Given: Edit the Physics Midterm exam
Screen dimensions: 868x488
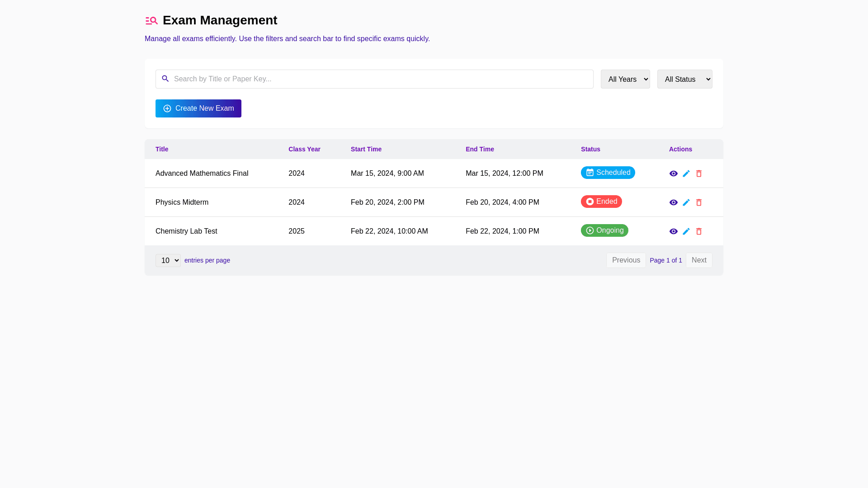Looking at the screenshot, I should tap(686, 202).
